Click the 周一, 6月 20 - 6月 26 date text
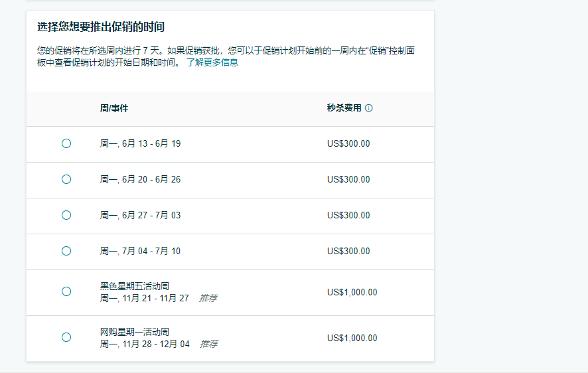 point(140,179)
